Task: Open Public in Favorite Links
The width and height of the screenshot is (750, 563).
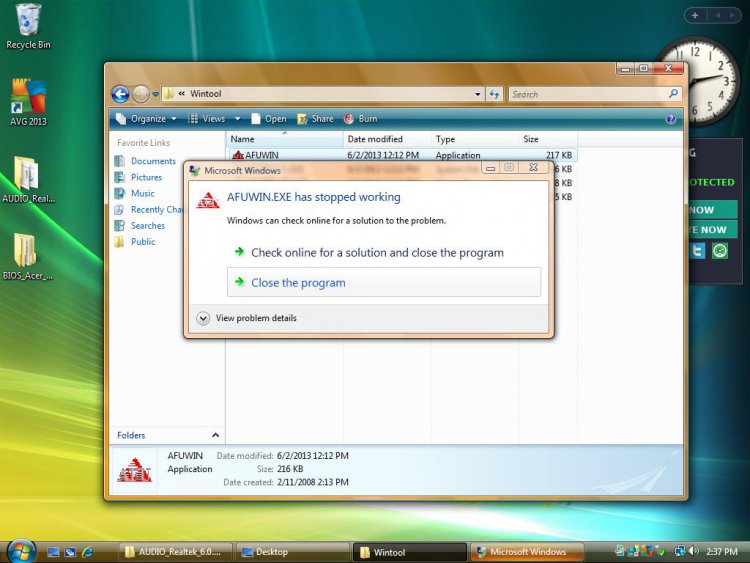Action: [135, 242]
